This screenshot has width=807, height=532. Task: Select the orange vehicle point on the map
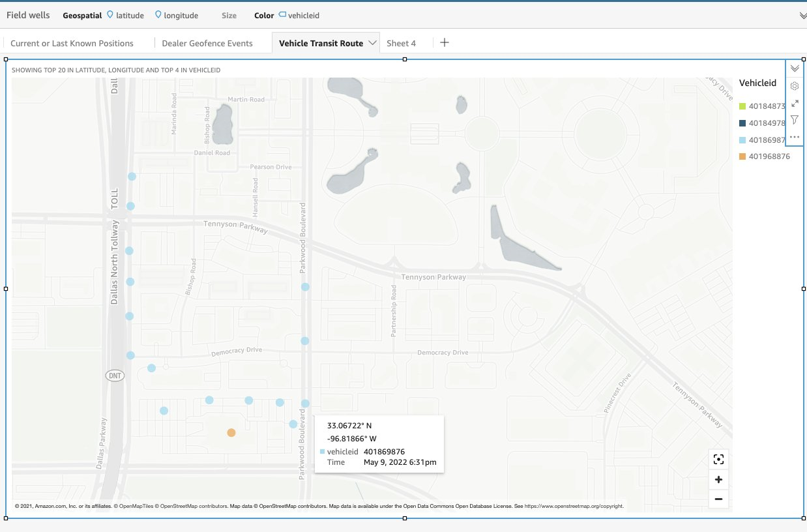point(231,432)
